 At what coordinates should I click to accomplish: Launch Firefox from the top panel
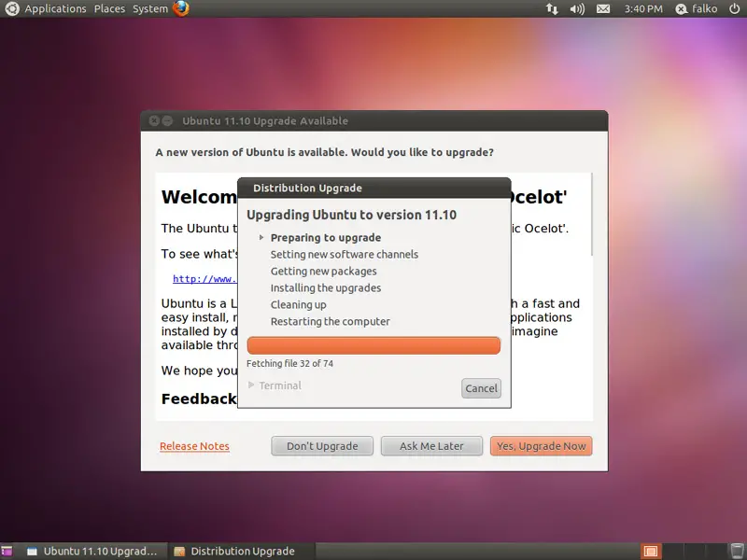pyautogui.click(x=181, y=8)
